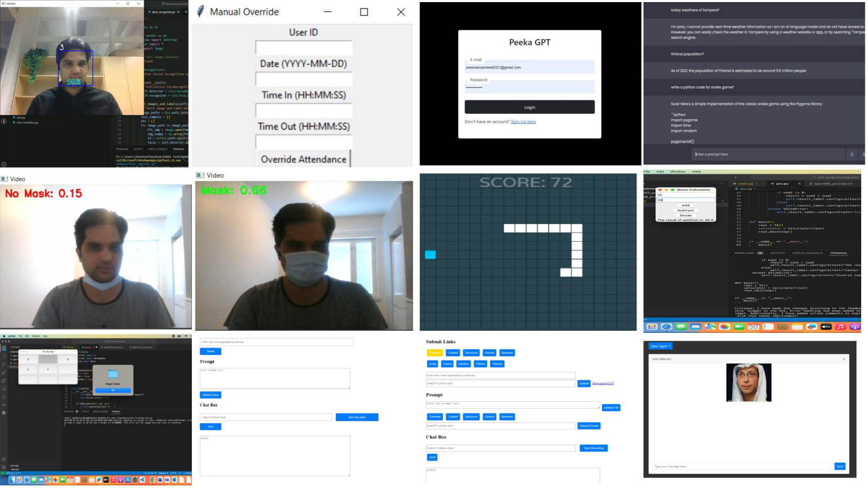Open Calendar in the Basic Calculator screenshot dock
Image resolution: width=868 pixels, height=488 pixels.
(753, 327)
